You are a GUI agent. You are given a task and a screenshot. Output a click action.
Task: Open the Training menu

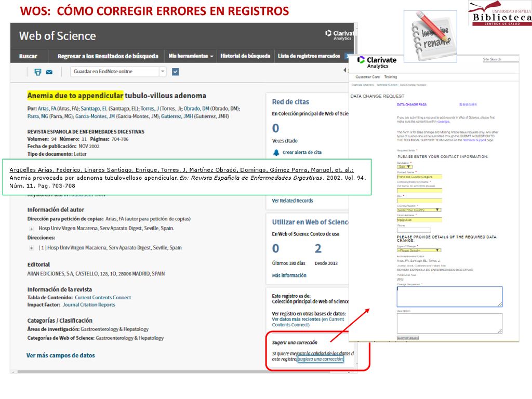coord(391,77)
